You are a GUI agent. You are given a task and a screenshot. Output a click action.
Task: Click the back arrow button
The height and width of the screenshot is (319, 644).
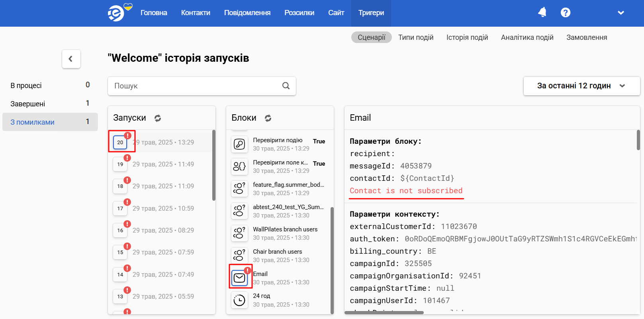(71, 59)
